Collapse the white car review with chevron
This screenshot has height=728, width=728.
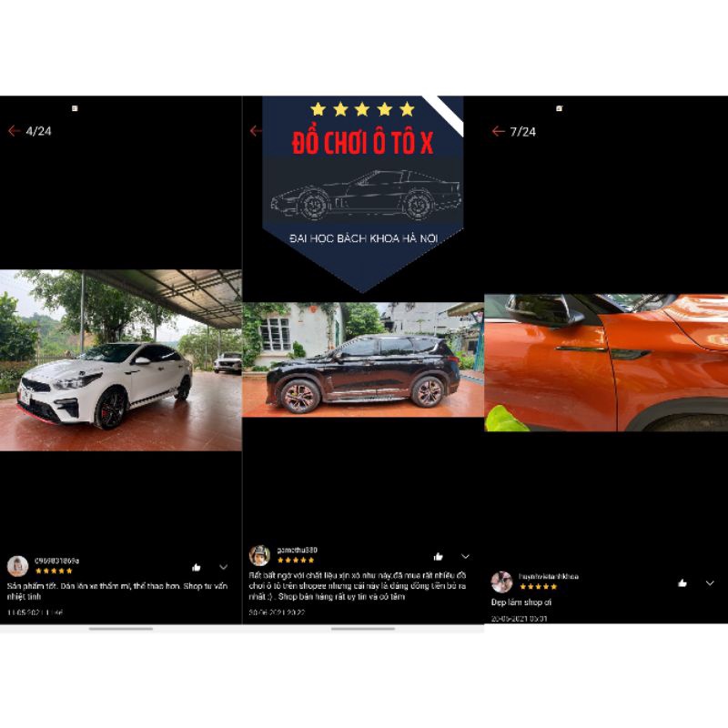point(223,567)
